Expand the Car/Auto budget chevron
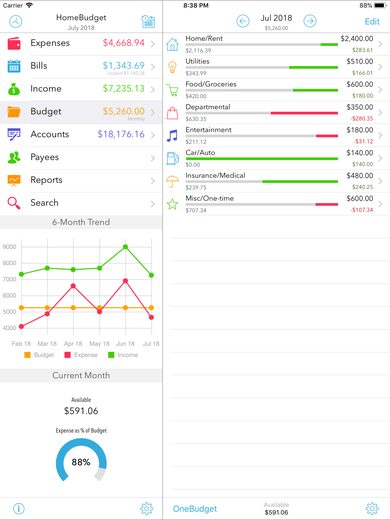The image size is (390, 520). 381,158
